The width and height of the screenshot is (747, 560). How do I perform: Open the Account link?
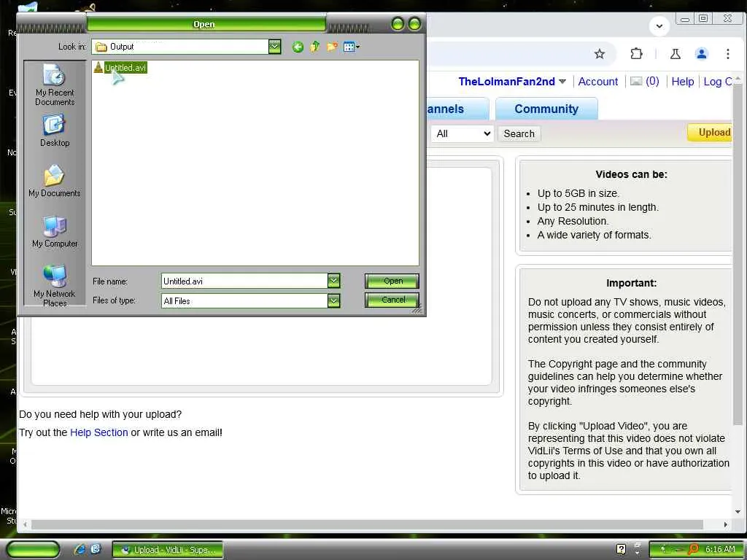pyautogui.click(x=598, y=82)
